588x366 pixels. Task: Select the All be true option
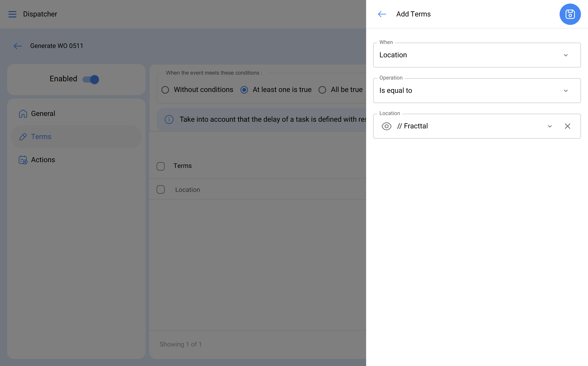point(322,90)
